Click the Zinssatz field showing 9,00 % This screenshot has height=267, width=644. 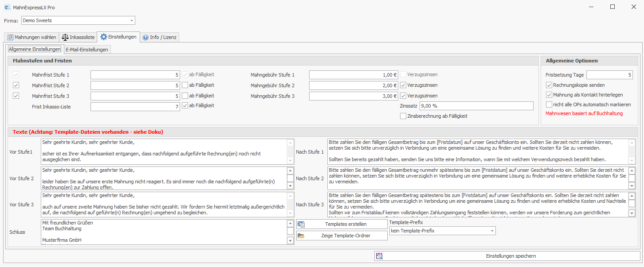click(475, 106)
